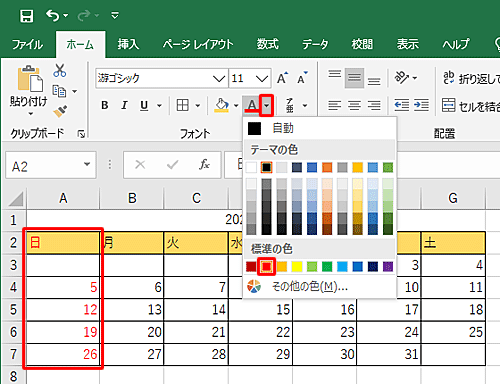Pick the yellow standard color swatch

[297, 266]
